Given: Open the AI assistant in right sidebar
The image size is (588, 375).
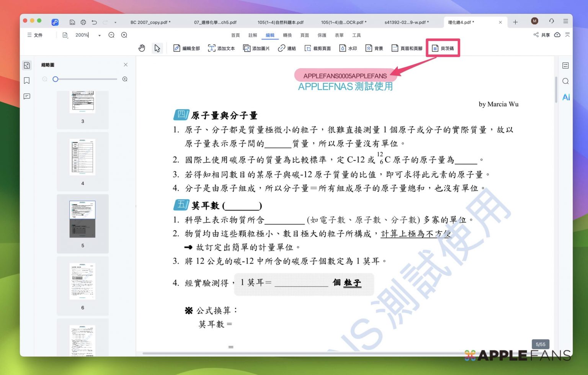Looking at the screenshot, I should point(566,97).
